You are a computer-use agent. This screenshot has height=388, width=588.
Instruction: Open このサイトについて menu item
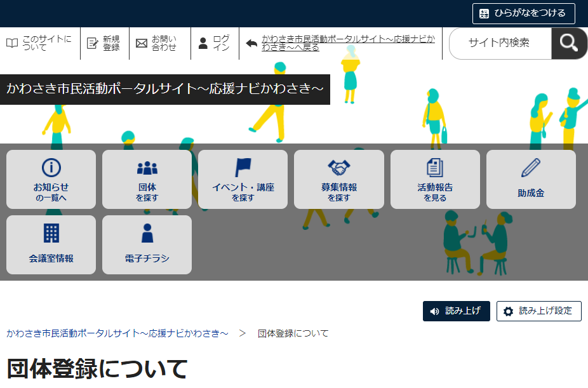[x=40, y=43]
